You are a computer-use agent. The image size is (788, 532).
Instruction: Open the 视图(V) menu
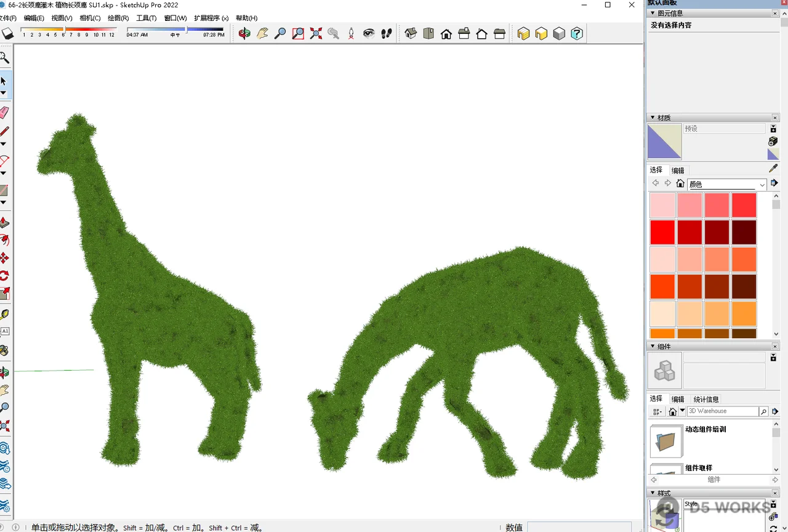tap(62, 18)
